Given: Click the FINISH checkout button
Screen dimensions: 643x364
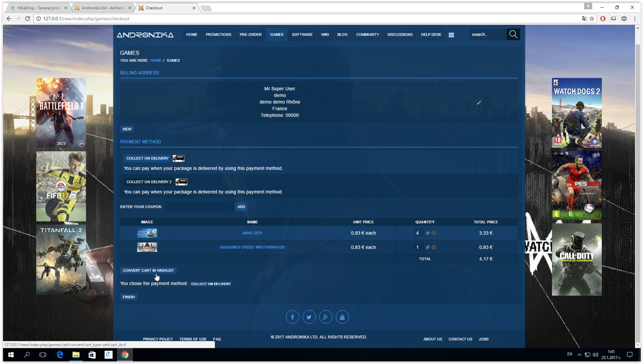Looking at the screenshot, I should (129, 297).
